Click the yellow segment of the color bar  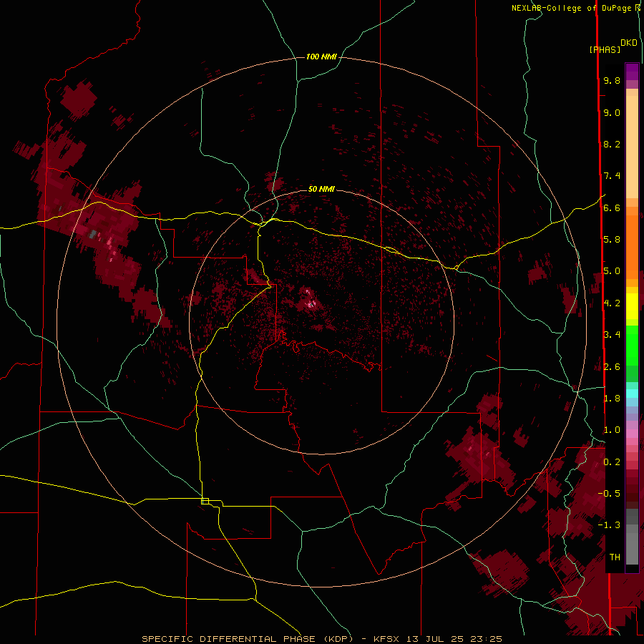[632, 306]
